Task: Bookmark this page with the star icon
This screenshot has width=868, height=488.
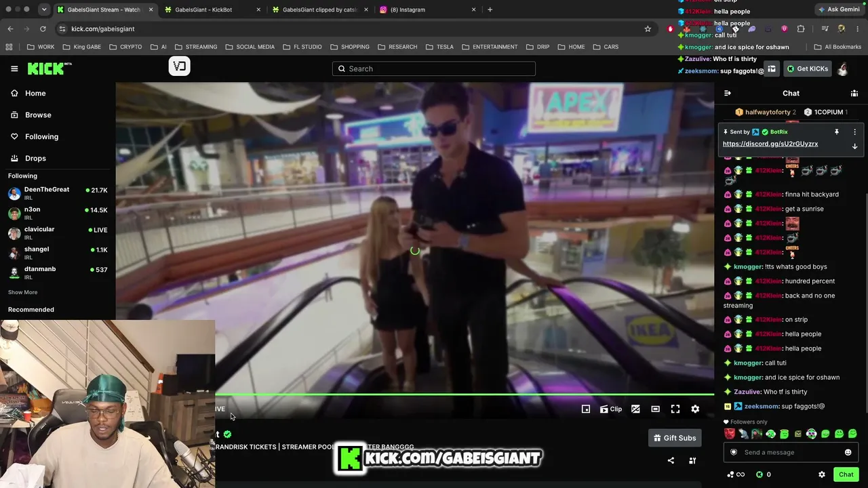Action: (648, 28)
